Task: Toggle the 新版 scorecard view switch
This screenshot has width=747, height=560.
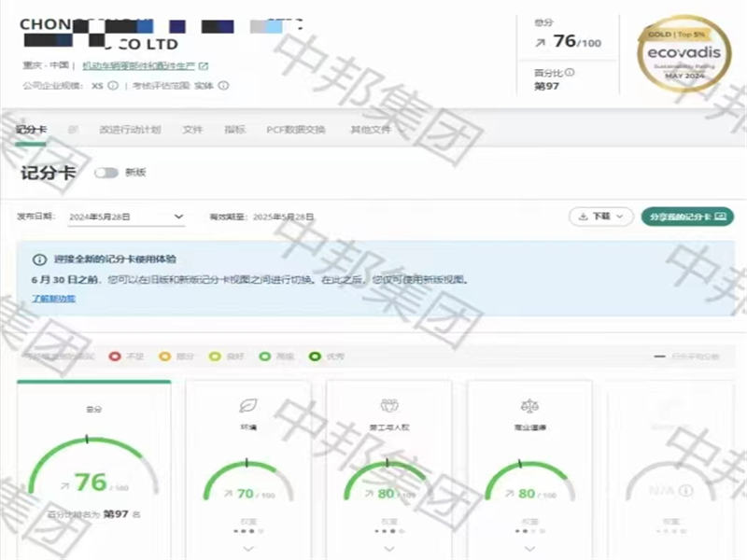Action: [106, 173]
